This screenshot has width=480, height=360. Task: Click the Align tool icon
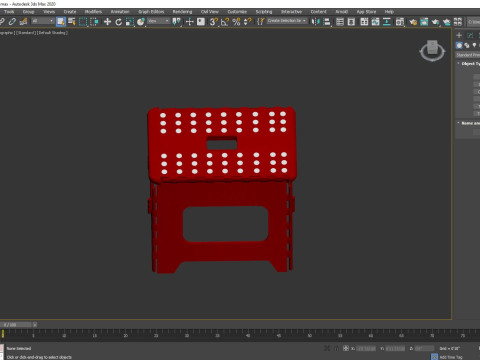[x=327, y=22]
